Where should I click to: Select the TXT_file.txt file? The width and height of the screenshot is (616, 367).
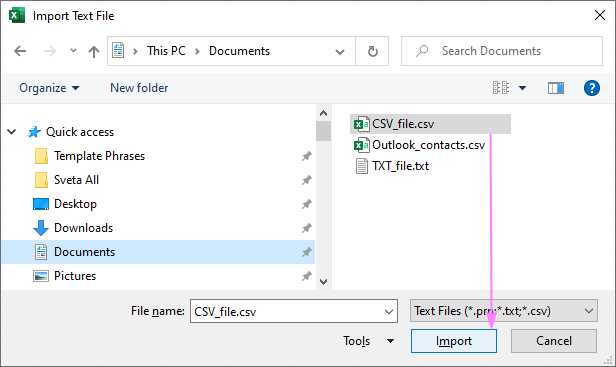(x=400, y=166)
